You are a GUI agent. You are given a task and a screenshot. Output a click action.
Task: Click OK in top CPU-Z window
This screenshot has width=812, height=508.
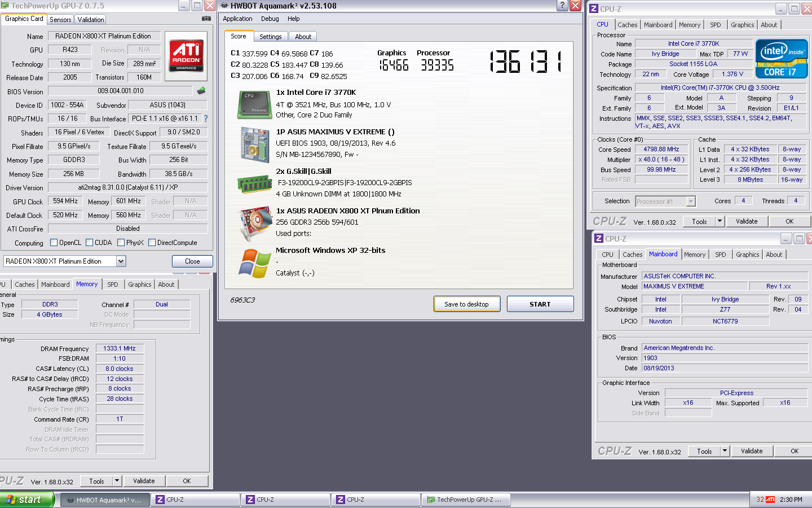click(789, 221)
